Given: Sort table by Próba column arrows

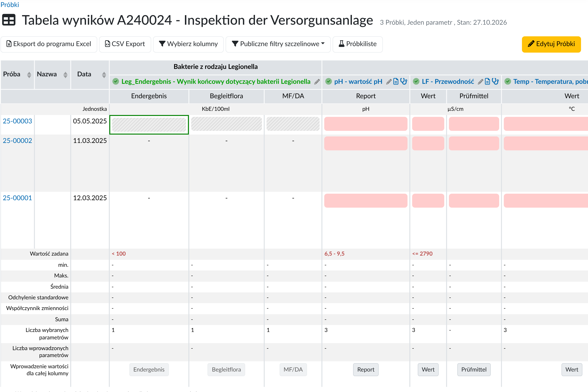Looking at the screenshot, I should [29, 75].
